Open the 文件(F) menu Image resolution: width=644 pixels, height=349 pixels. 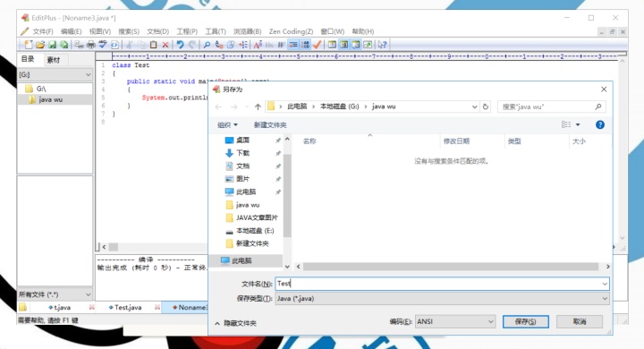coord(43,31)
